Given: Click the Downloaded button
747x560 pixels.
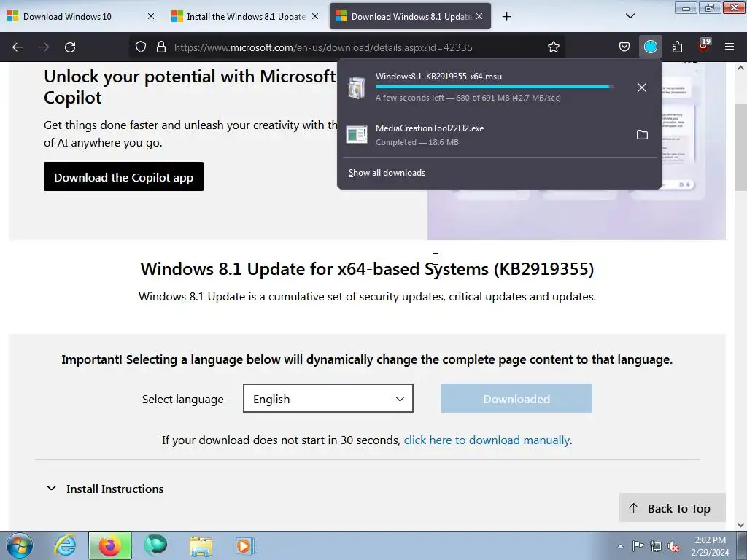Looking at the screenshot, I should (x=516, y=399).
